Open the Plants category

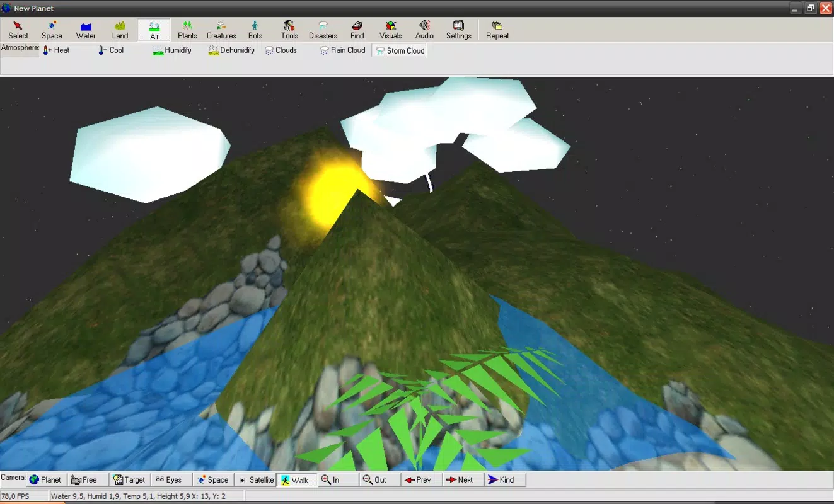pos(187,30)
